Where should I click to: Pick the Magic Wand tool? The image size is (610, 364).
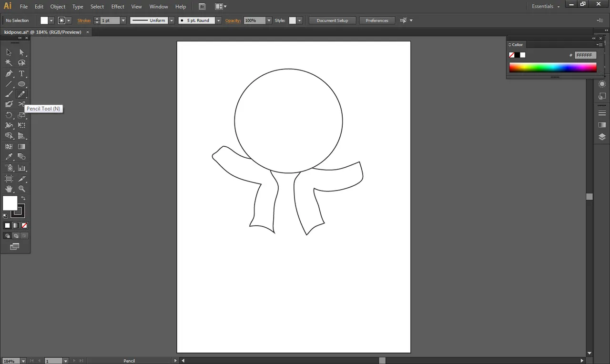(x=9, y=62)
